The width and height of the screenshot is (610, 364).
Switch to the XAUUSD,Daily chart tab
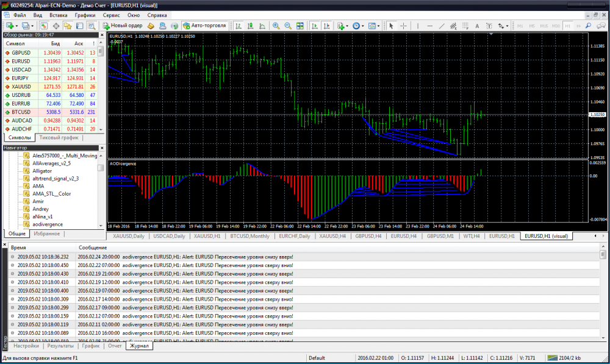coord(128,236)
